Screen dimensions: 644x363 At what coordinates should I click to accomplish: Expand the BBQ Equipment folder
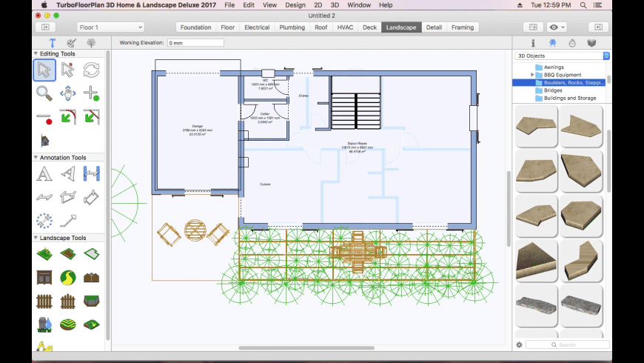tap(532, 75)
